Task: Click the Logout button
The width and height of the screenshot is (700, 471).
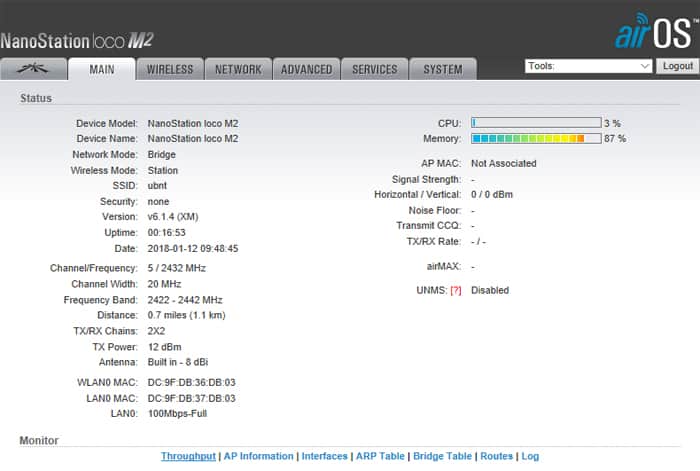Action: 678,66
